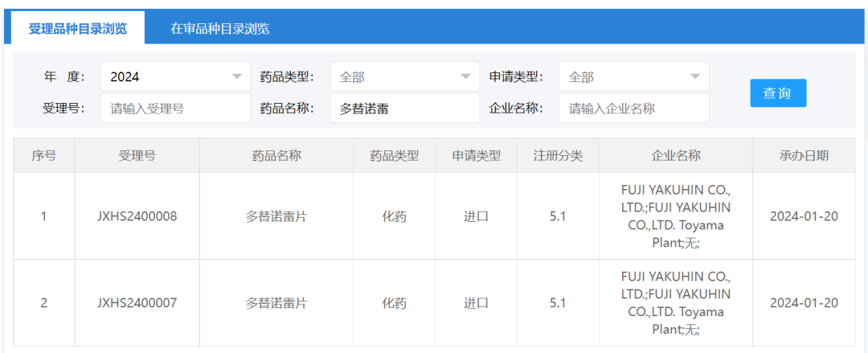Open the 年度 dropdown showing 2024
The height and width of the screenshot is (353, 868).
coord(175,76)
